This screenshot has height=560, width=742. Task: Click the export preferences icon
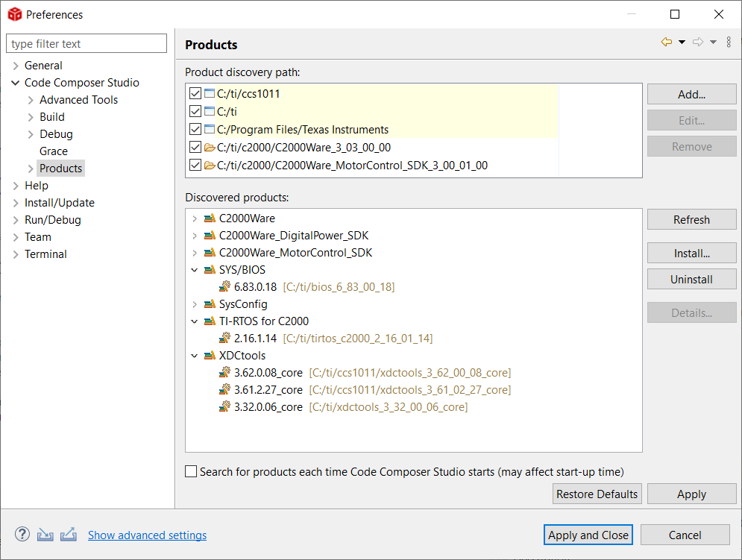pos(69,535)
